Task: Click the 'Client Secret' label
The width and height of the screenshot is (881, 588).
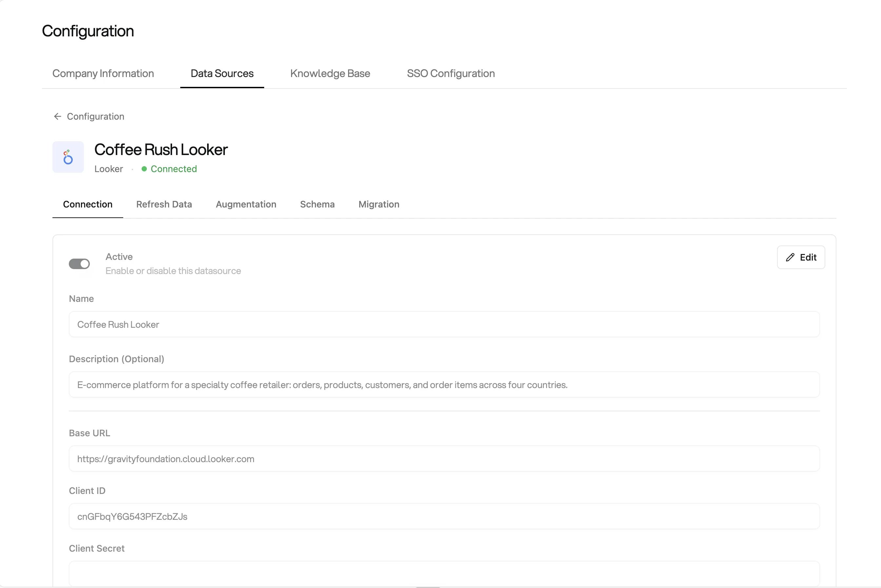Action: click(x=97, y=549)
